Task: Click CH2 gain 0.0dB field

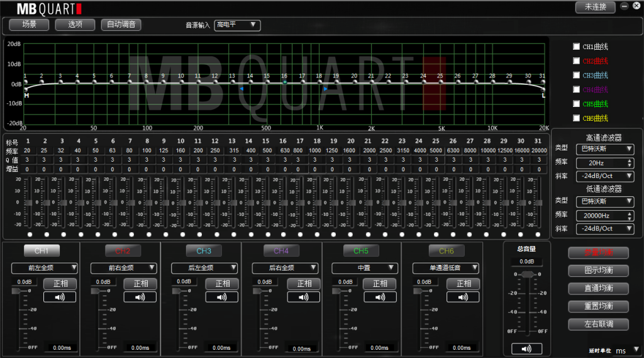Action: [x=104, y=282]
